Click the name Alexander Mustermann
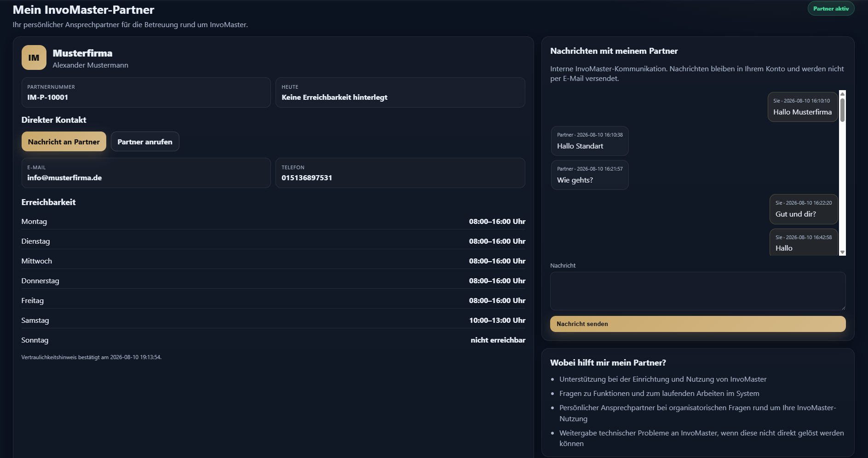 (90, 65)
